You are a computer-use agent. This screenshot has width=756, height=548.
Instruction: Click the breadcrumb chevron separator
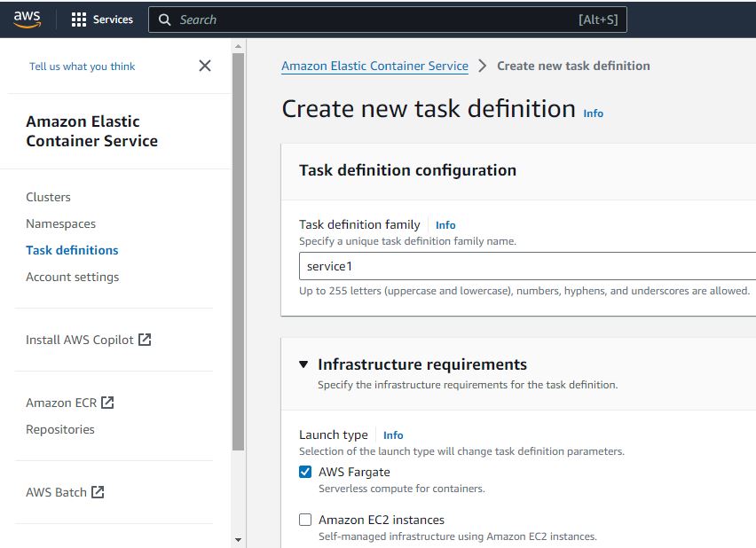point(482,66)
